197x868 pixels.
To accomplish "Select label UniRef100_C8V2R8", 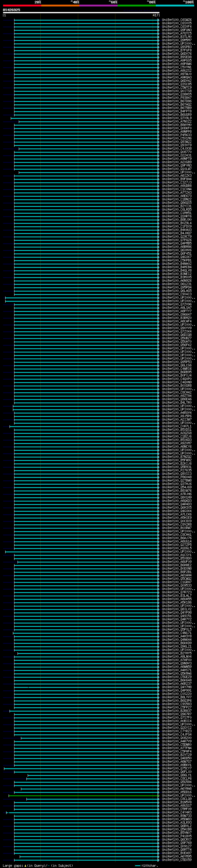I will tap(177, 524).
